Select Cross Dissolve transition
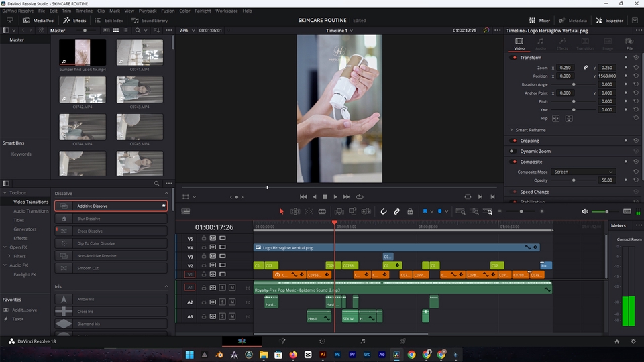 tap(111, 231)
